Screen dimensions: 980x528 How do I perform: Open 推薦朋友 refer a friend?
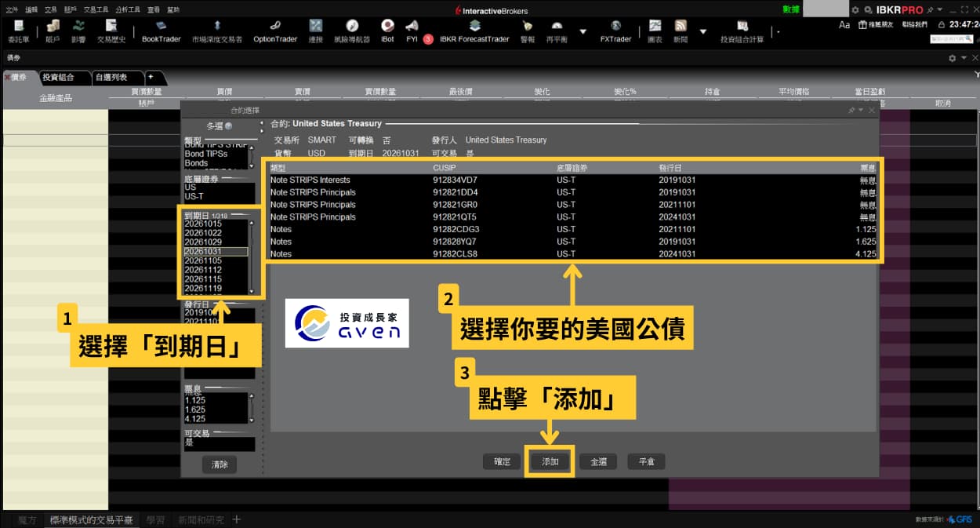(874, 25)
